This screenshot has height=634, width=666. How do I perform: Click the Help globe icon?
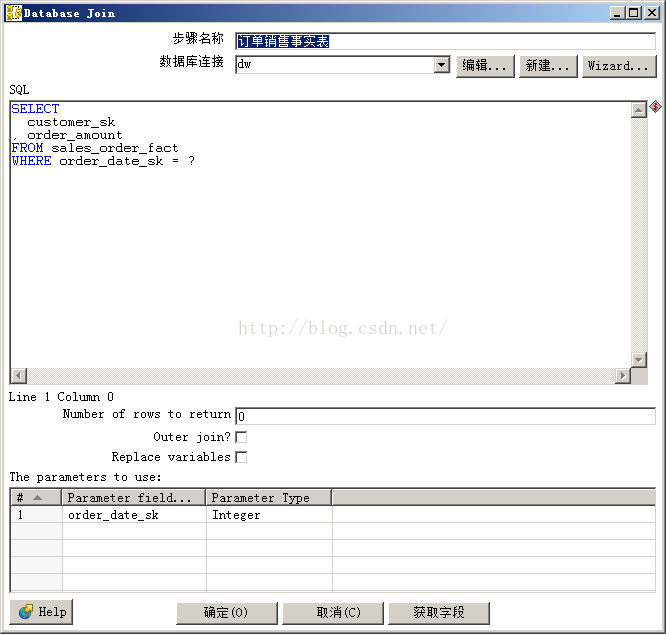click(25, 612)
